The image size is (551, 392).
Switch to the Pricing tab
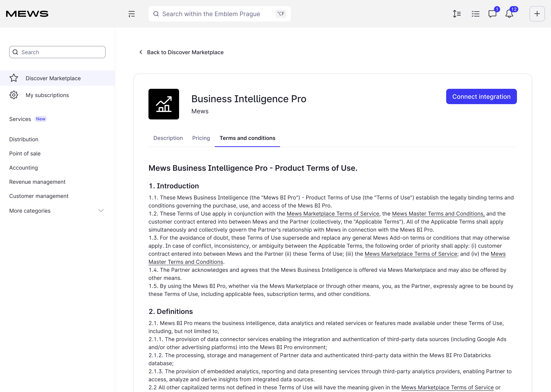click(x=201, y=138)
